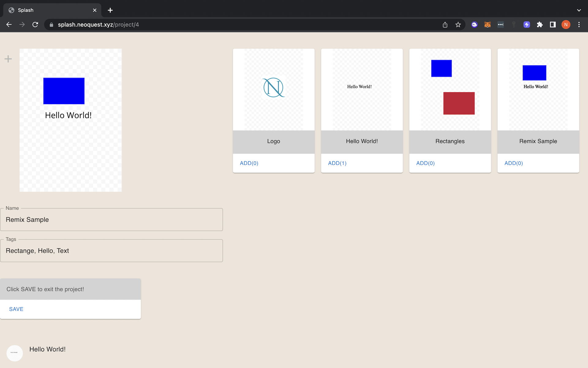This screenshot has width=588, height=368.
Task: Select the Logo card thumbnail
Action: (x=273, y=89)
